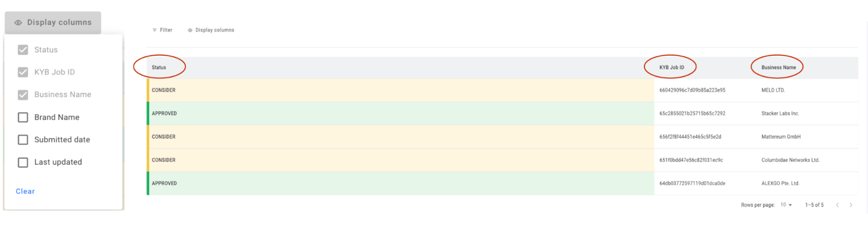This screenshot has height=225, width=868.
Task: Sort by the KYB Job ID header
Action: pyautogui.click(x=672, y=68)
